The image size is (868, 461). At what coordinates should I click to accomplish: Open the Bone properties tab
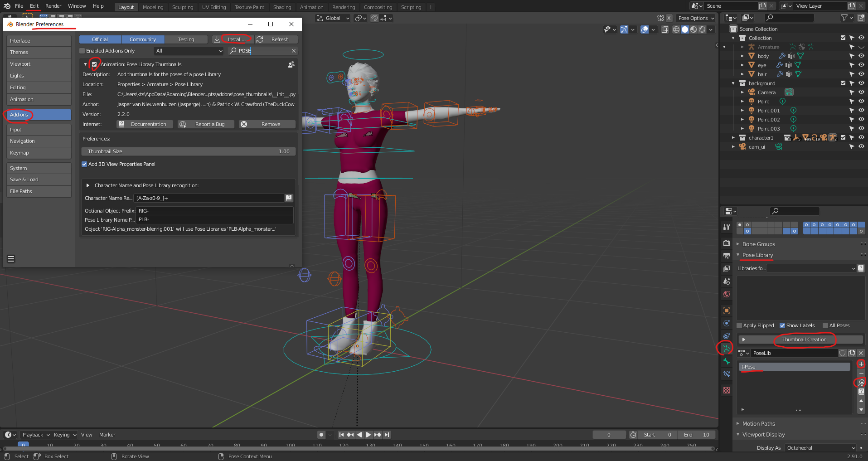(727, 361)
